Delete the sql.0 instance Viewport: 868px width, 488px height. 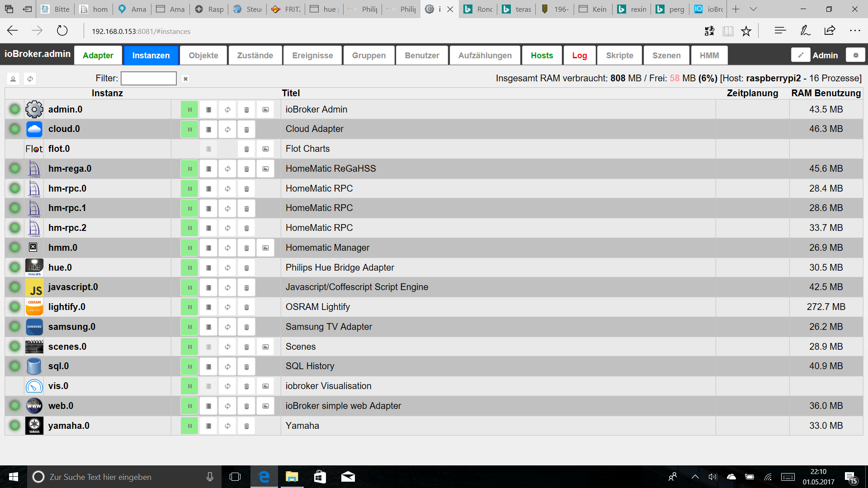click(246, 366)
